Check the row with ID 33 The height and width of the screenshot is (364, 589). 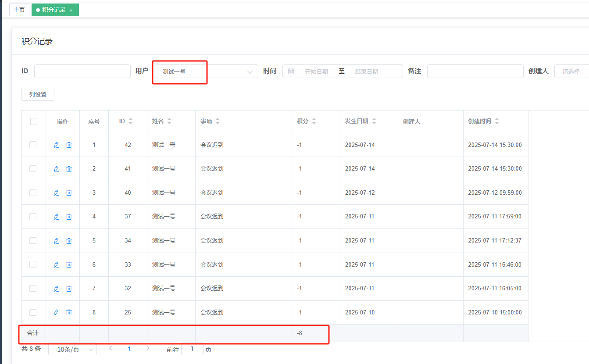coord(33,264)
